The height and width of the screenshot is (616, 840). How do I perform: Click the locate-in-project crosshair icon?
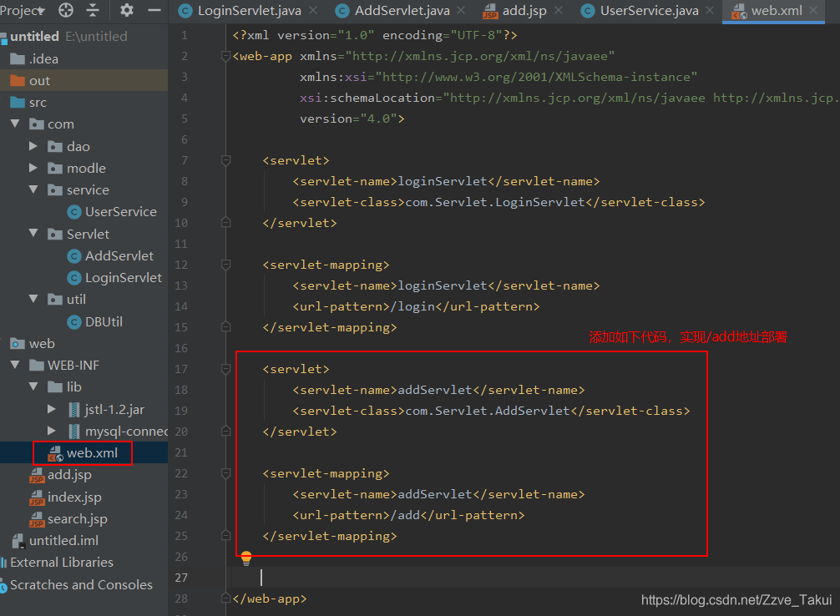coord(66,11)
